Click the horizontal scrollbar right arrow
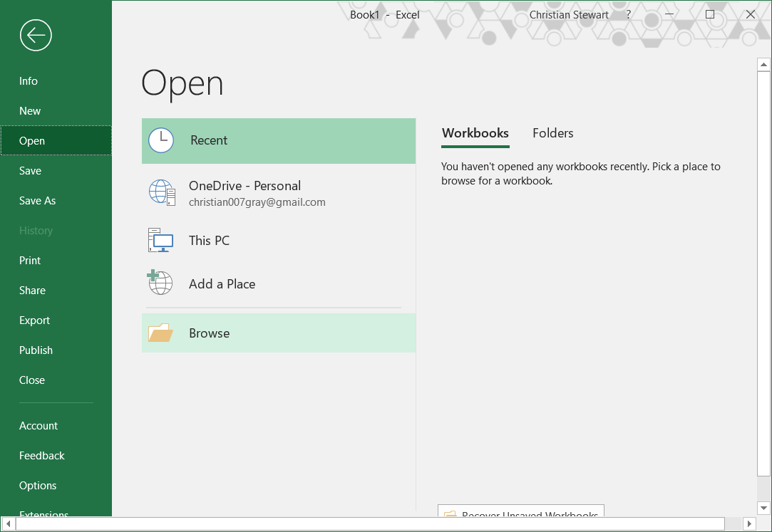 [x=749, y=524]
